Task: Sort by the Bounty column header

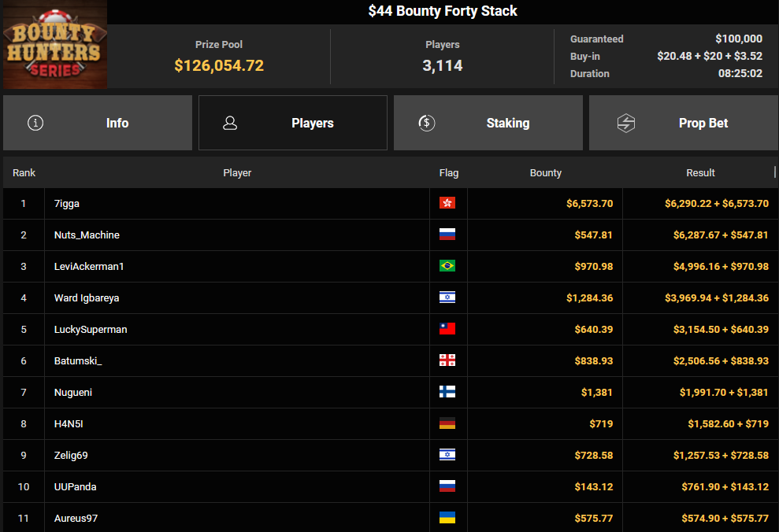Action: [546, 172]
